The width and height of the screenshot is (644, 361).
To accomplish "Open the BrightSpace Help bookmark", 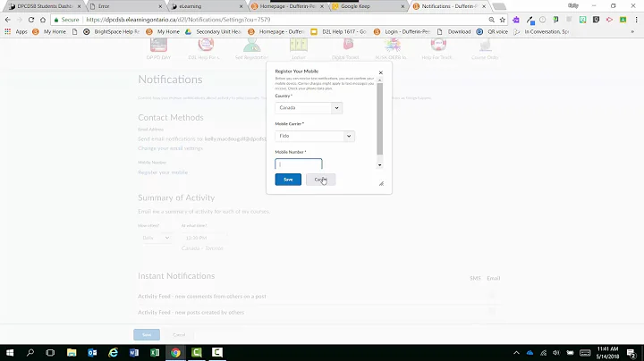I will click(111, 31).
